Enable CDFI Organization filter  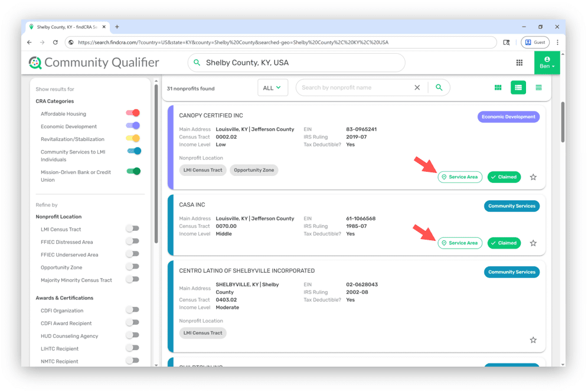pos(133,310)
